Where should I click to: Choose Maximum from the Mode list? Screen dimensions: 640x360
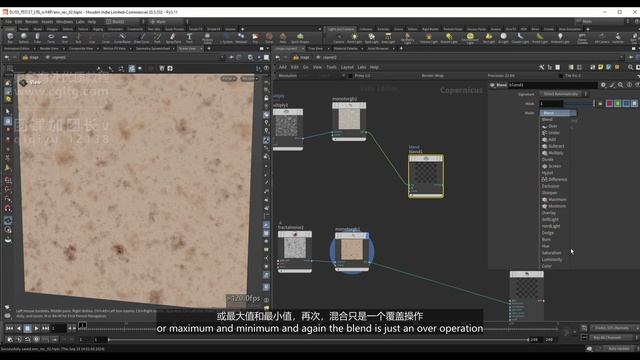[557, 200]
